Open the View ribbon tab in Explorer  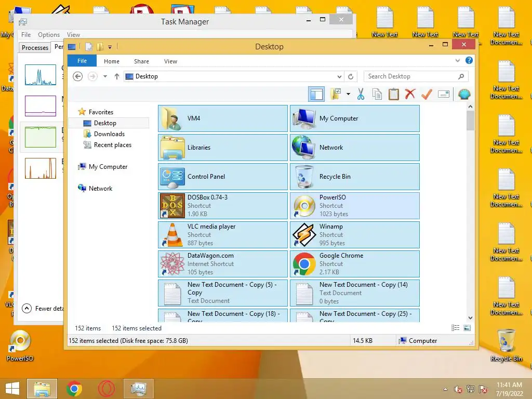170,61
